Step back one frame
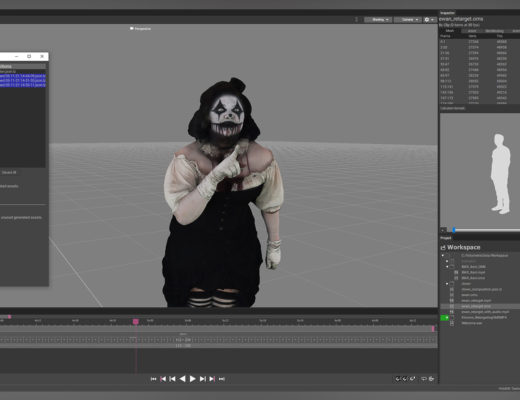Viewport: 520px width, 400px height. [x=172, y=379]
